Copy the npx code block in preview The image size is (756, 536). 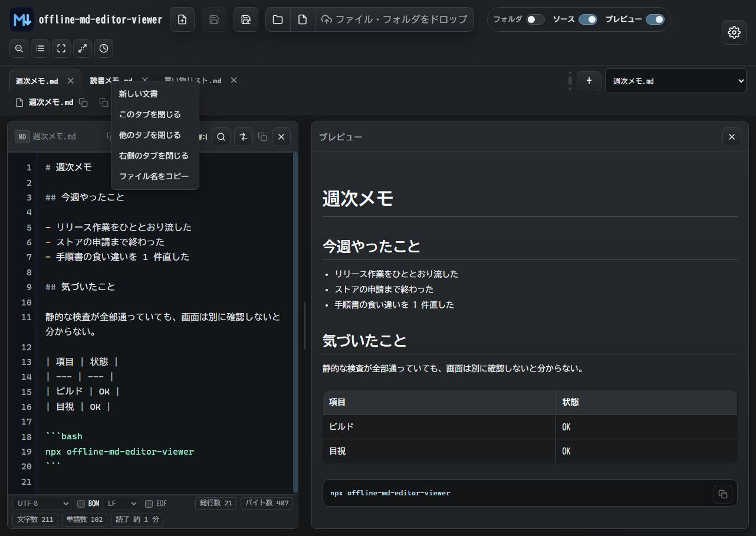click(723, 494)
